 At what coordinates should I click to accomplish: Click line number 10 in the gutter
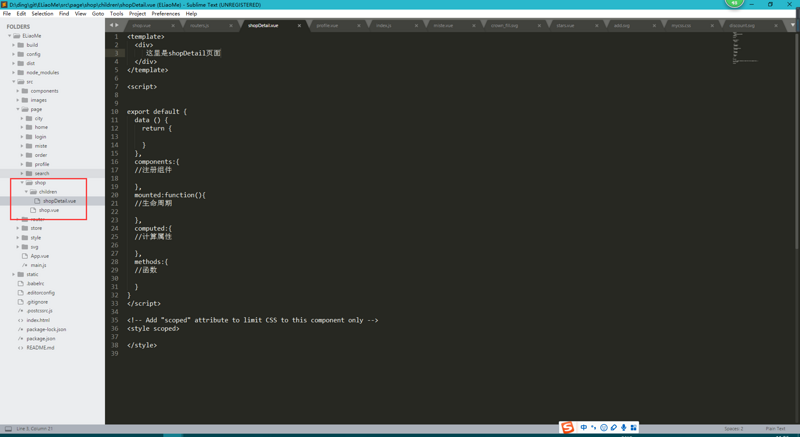(114, 112)
